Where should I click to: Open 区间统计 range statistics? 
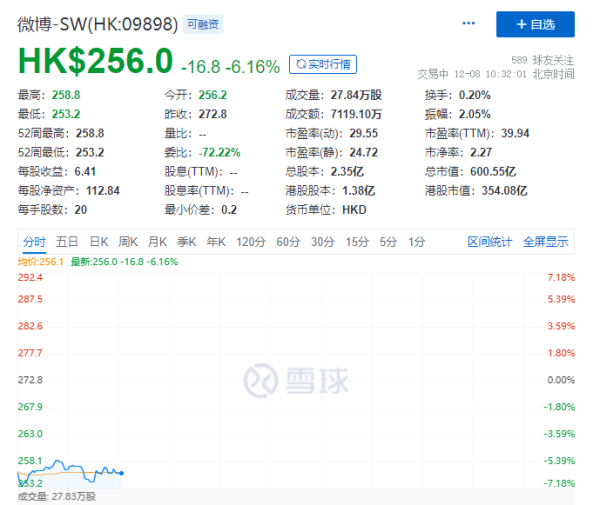click(489, 242)
